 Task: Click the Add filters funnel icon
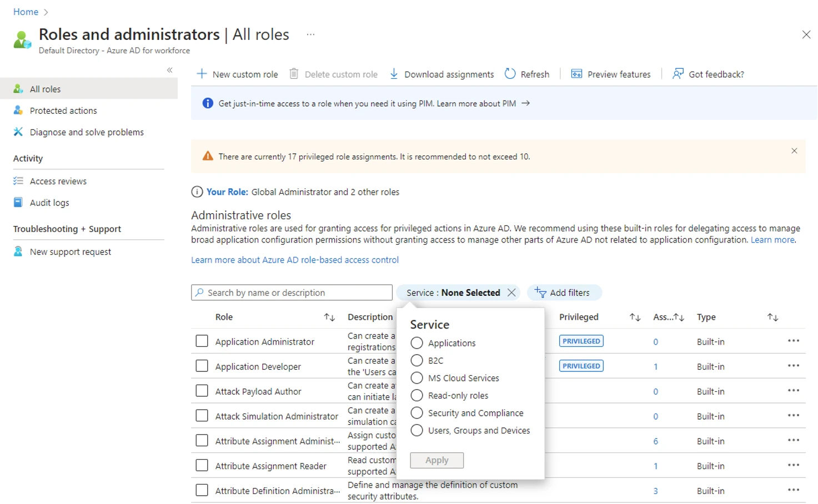click(x=540, y=293)
